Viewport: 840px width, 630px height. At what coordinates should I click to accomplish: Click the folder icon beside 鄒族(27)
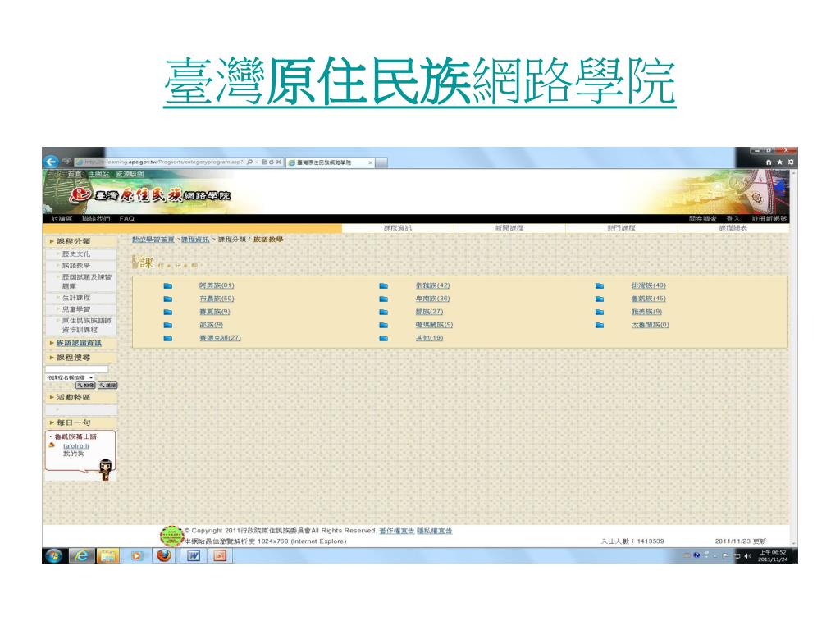tap(384, 312)
